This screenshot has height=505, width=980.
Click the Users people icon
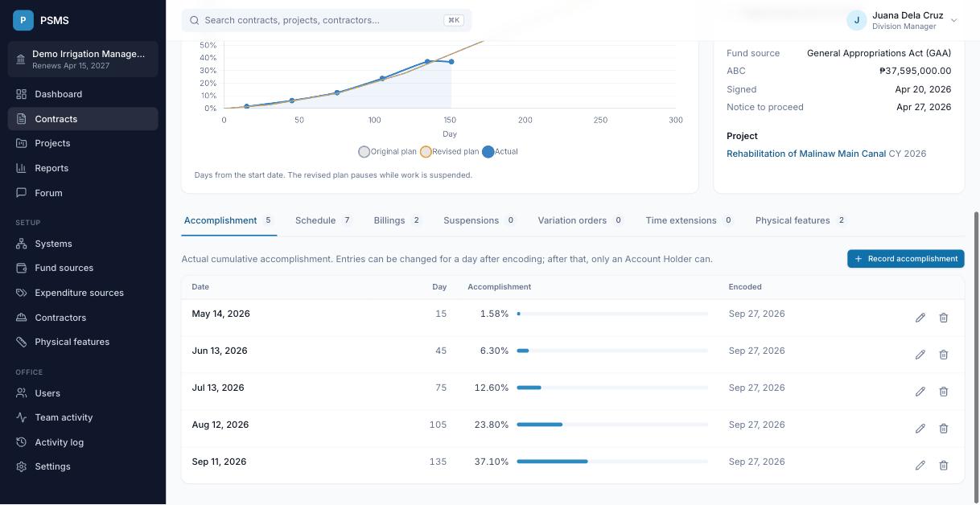(x=21, y=393)
